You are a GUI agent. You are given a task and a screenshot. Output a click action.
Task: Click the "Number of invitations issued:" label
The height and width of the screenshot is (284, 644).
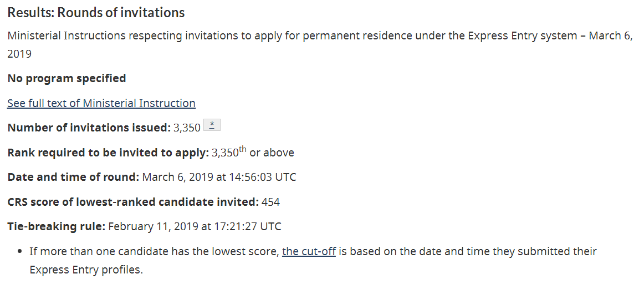point(89,128)
